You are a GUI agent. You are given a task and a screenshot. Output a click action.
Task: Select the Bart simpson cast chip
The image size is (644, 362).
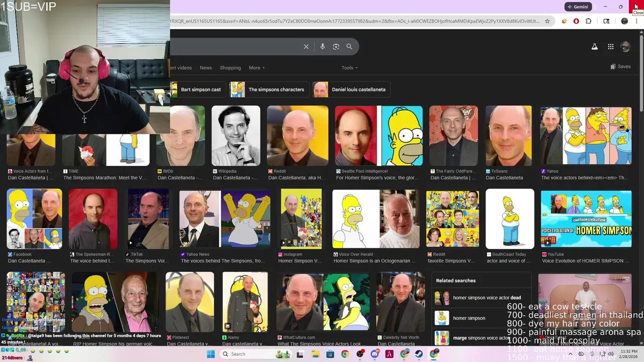click(197, 89)
